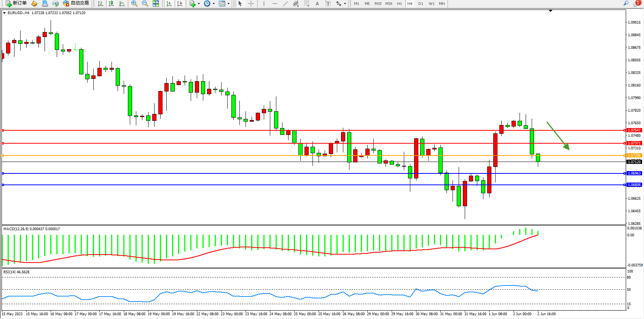The height and width of the screenshot is (319, 644).
Task: Toggle AutoTrading (自动交易) button
Action: 76,3
